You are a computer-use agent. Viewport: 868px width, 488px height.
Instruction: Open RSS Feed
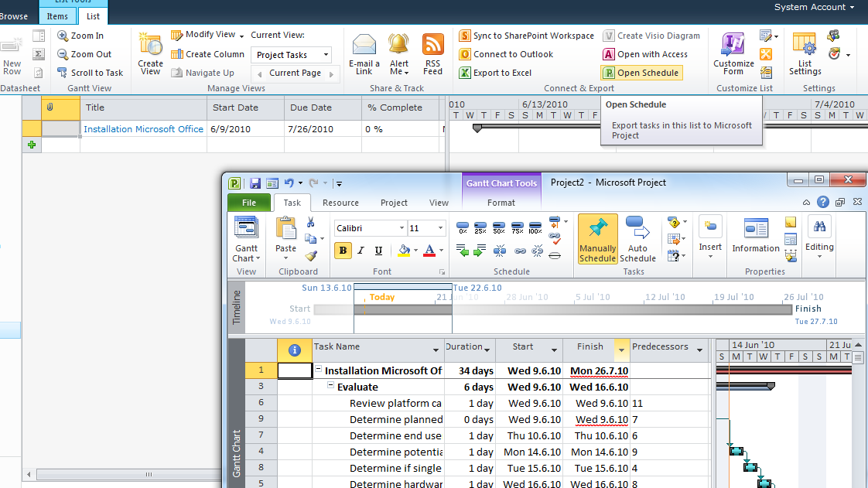pos(433,53)
